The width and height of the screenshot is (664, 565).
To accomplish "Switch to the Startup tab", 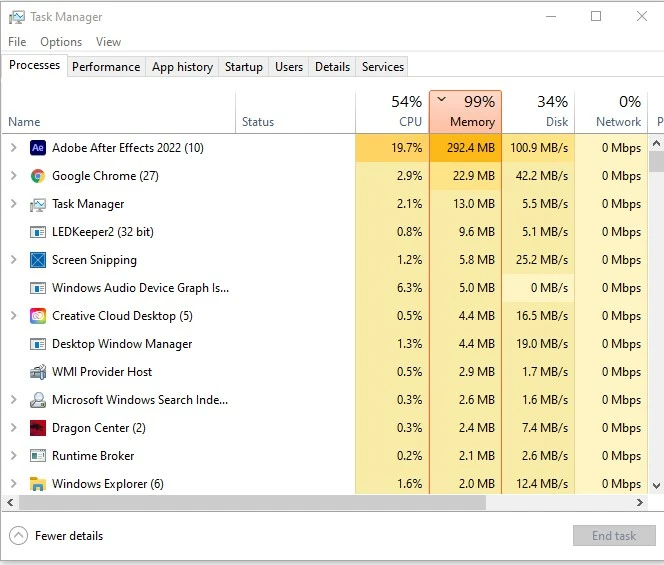I will coord(243,67).
